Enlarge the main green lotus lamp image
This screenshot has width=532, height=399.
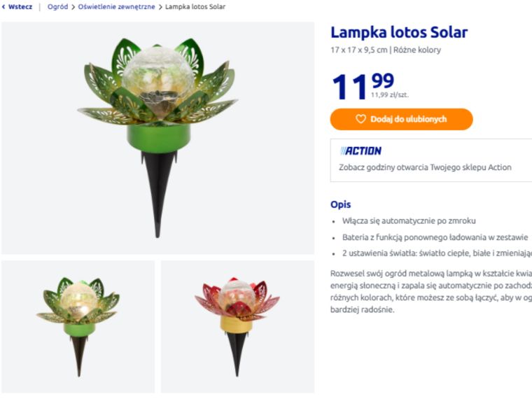point(157,138)
